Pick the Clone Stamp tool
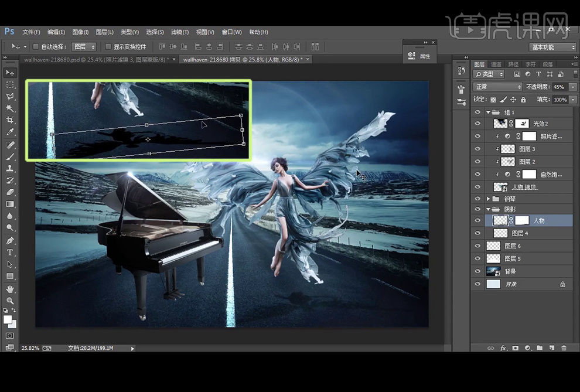The height and width of the screenshot is (392, 580). tap(10, 168)
